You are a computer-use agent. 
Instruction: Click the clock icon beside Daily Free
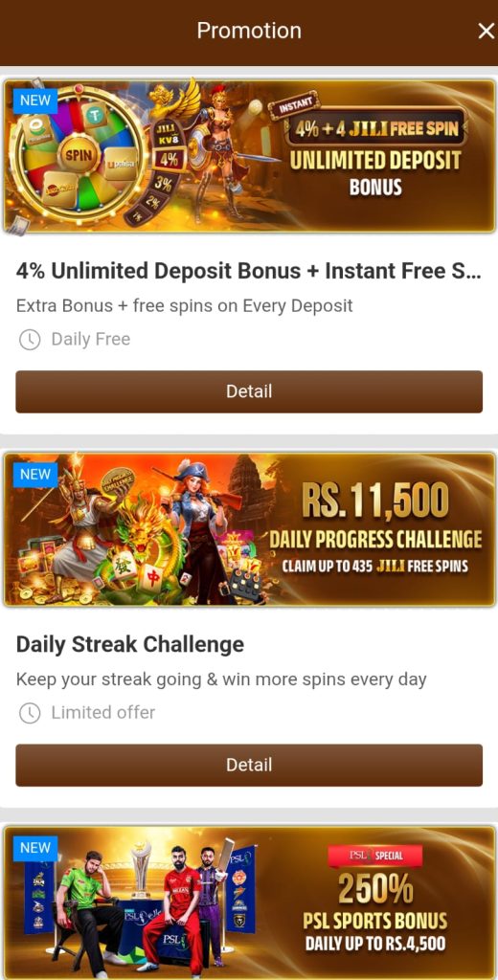(30, 340)
